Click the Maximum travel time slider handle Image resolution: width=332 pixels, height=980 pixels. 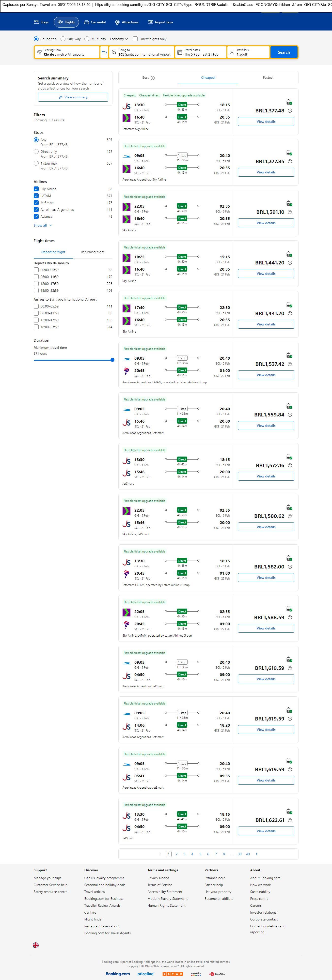coord(112,360)
